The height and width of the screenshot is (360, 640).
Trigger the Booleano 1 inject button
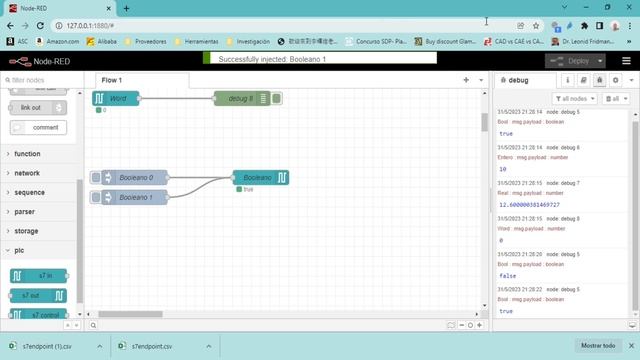click(x=96, y=198)
